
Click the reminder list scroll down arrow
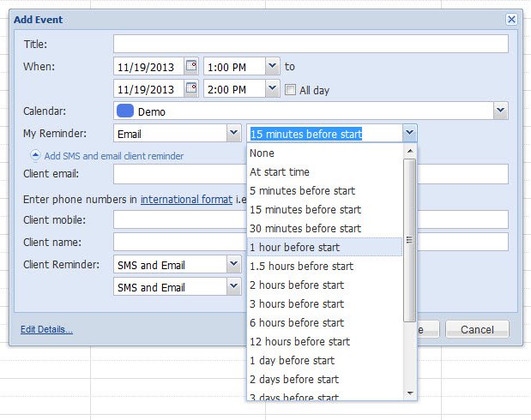[x=410, y=393]
